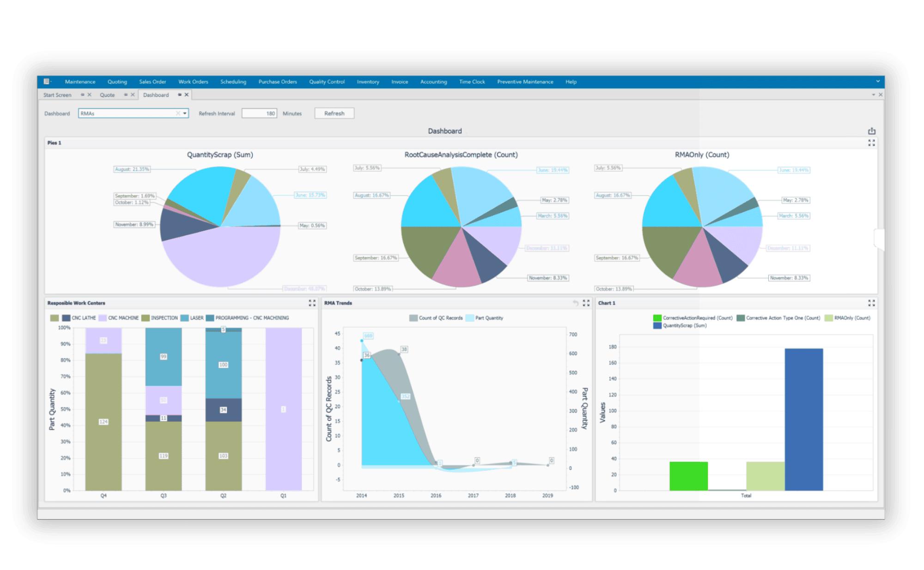Maximize the Responsible Work Centers panel
Image resolution: width=924 pixels, height=570 pixels.
[x=311, y=303]
